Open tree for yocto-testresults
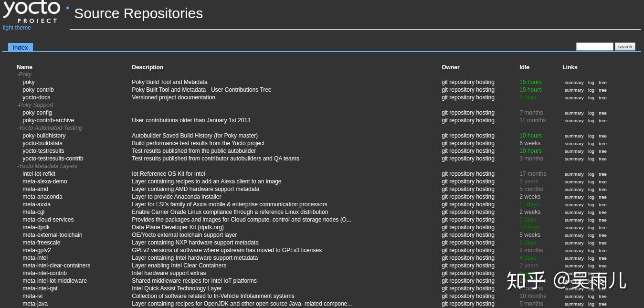Viewport: 644px width, 308px height. click(602, 151)
